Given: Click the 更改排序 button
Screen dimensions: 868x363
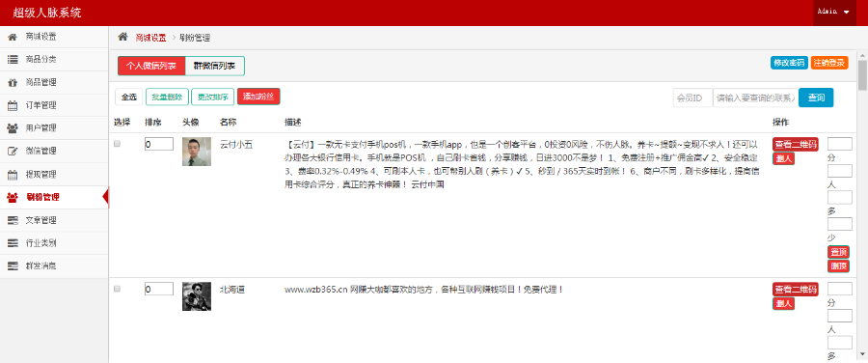Looking at the screenshot, I should 212,97.
